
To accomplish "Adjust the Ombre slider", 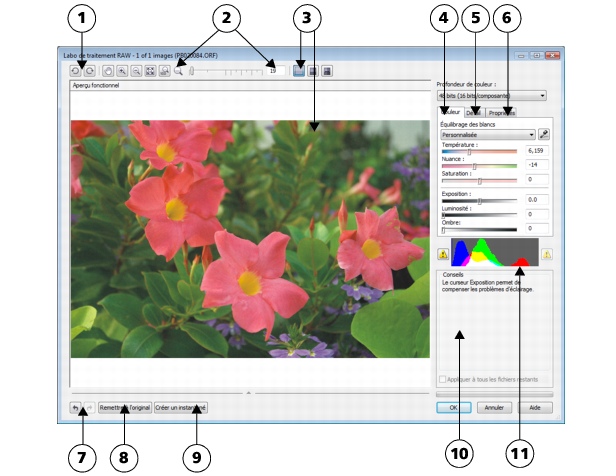I will point(479,230).
